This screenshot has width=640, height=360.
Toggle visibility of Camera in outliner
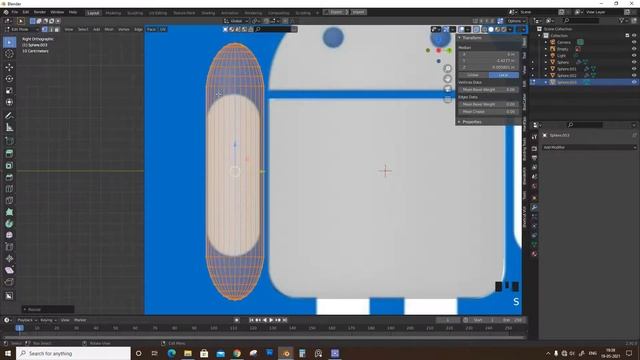(634, 42)
